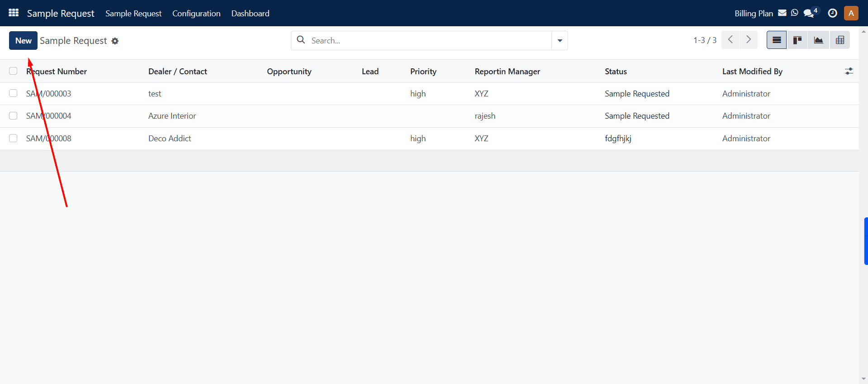Click 'high' priority in SAM/000003 row
The image size is (868, 384).
click(418, 93)
